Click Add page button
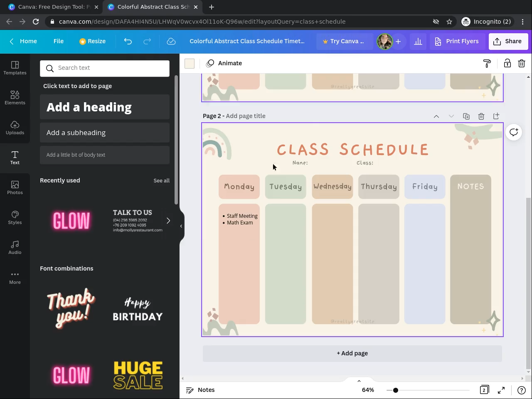Screen dimensions: 532x399 coord(352,353)
